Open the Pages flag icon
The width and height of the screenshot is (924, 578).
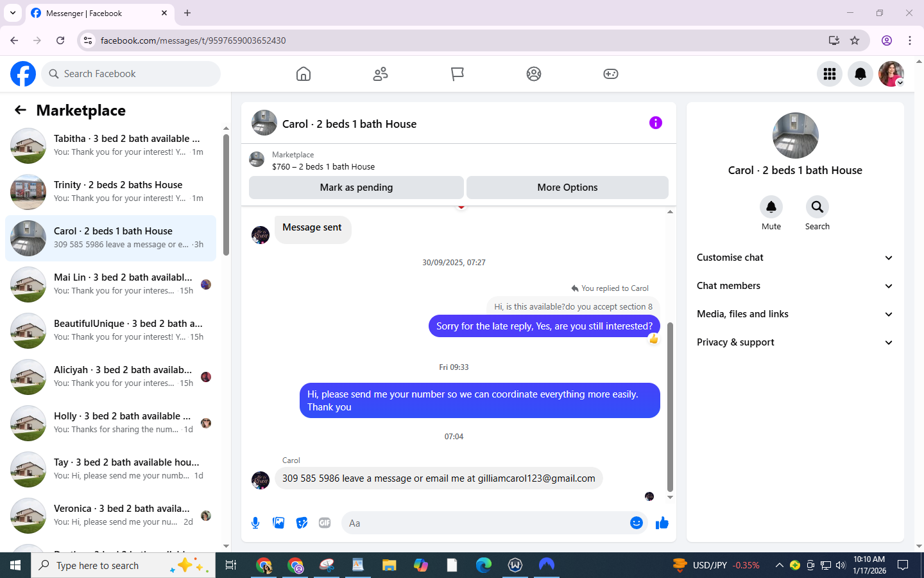457,74
